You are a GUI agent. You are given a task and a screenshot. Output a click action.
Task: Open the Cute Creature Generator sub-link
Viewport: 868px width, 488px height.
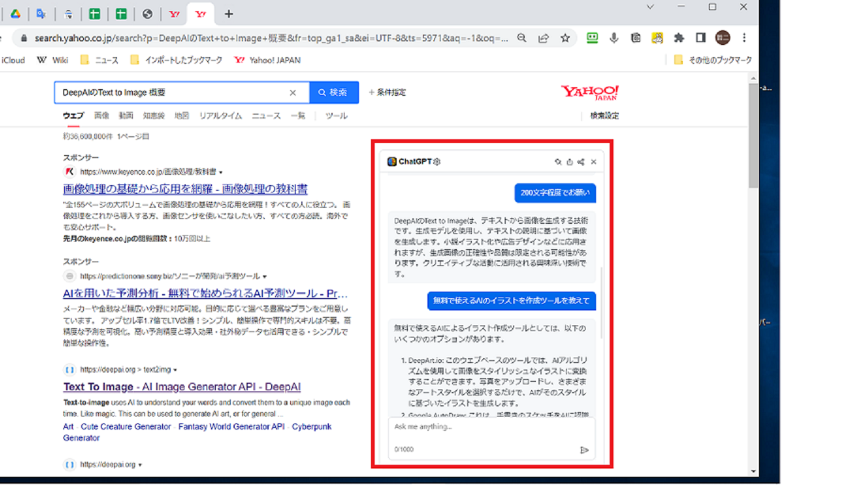126,427
